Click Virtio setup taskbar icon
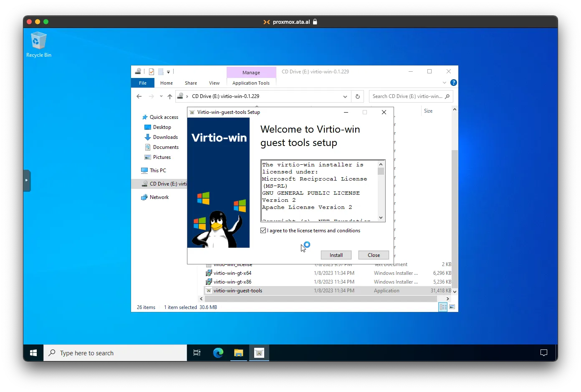This screenshot has height=392, width=581. 259,353
